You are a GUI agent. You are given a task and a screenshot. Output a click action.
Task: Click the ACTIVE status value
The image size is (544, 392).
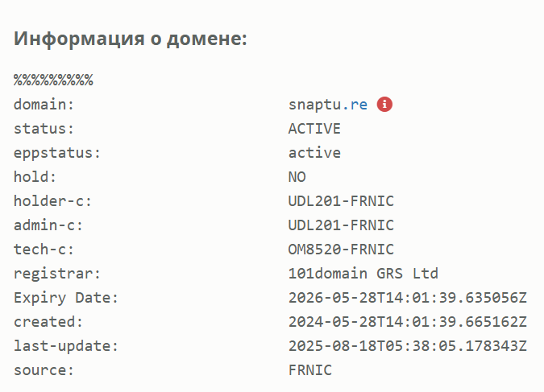tap(314, 129)
